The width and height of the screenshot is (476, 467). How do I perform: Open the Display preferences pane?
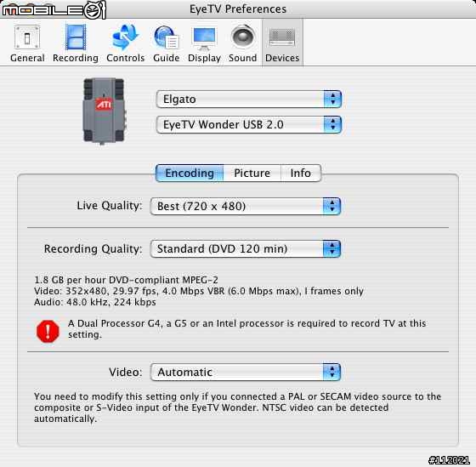204,43
